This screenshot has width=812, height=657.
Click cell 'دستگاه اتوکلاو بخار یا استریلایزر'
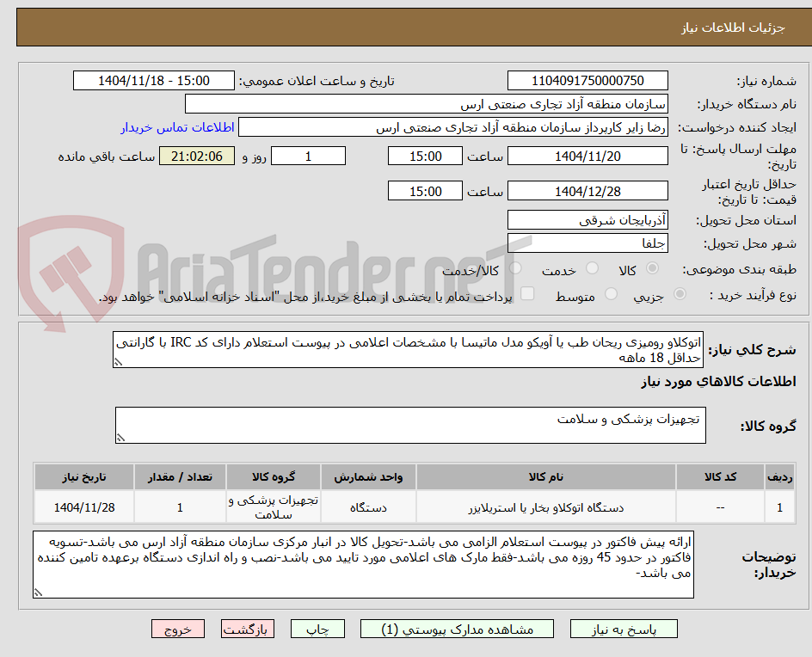click(x=546, y=508)
